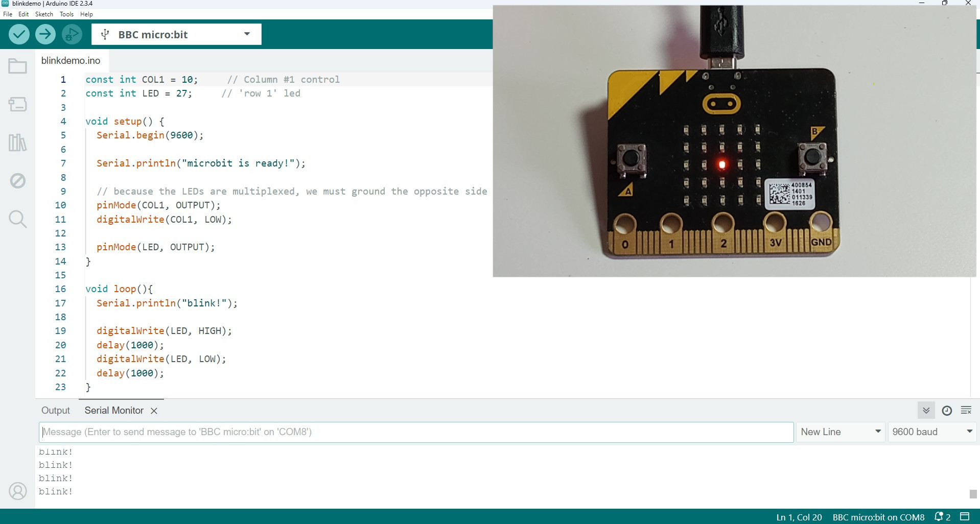Viewport: 980px width, 524px height.
Task: Click the 'pinMode(COL1, OUTPUT);' line
Action: (158, 205)
